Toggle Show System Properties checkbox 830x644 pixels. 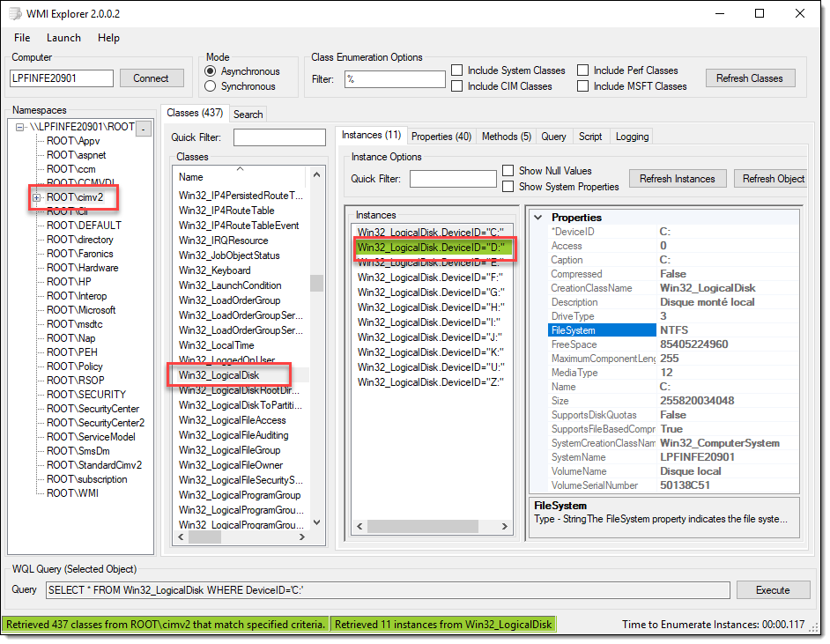click(508, 186)
